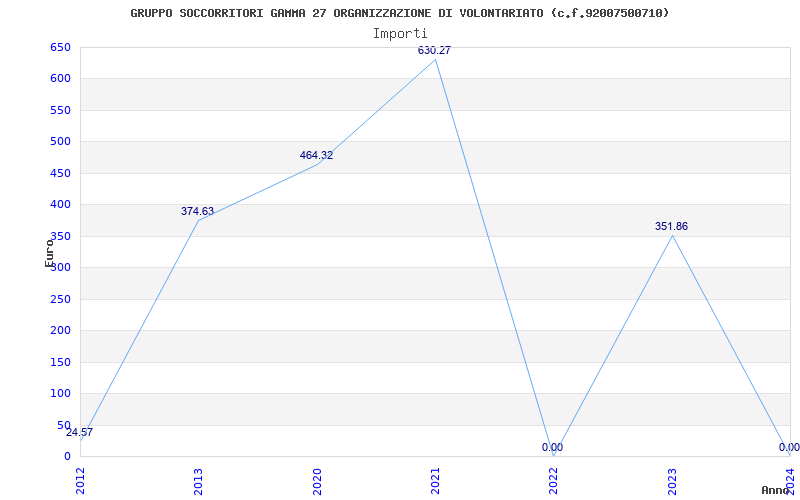Select the 2022 x-axis year label
Screen dimensions: 800x500
[x=554, y=481]
